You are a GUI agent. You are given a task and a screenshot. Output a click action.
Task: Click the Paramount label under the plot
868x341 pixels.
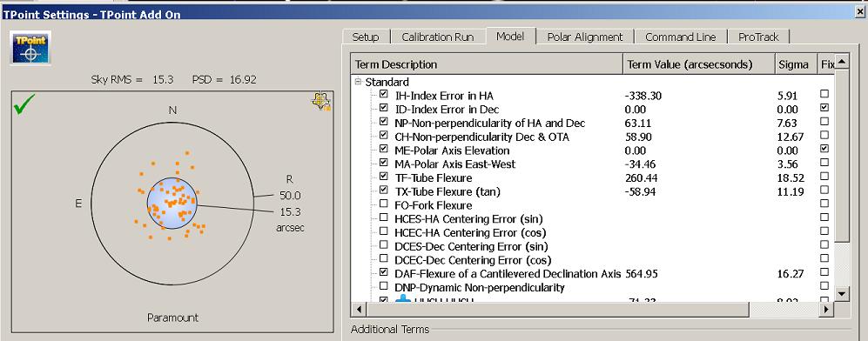pos(172,318)
